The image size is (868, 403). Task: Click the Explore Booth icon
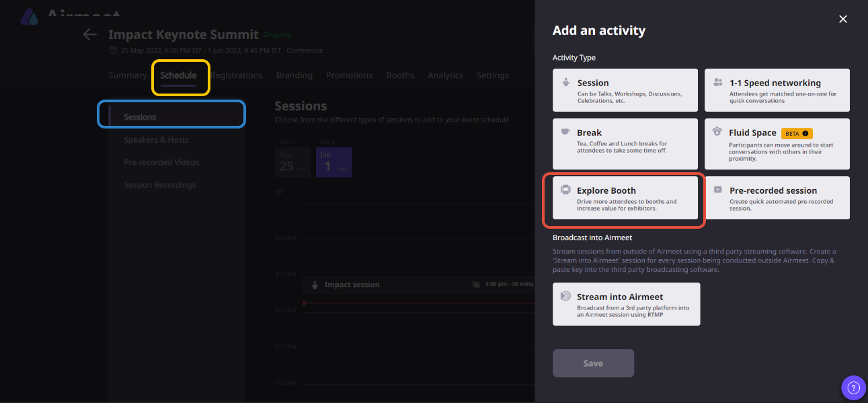[565, 190]
